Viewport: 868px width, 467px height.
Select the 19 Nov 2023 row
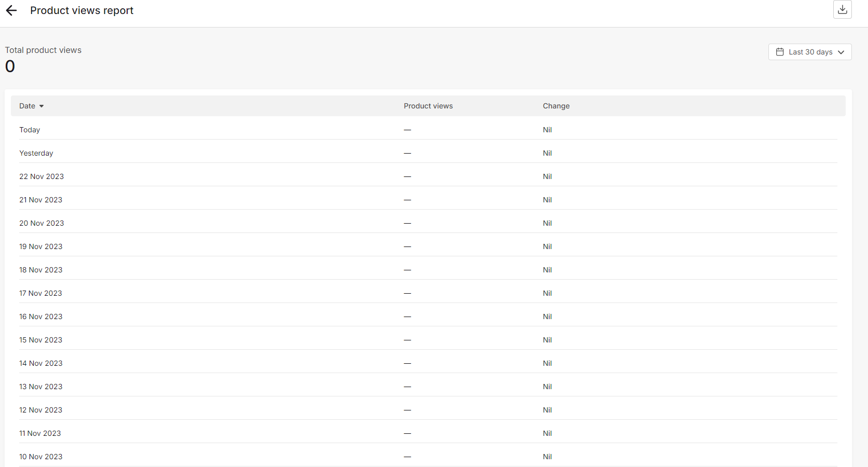point(428,246)
